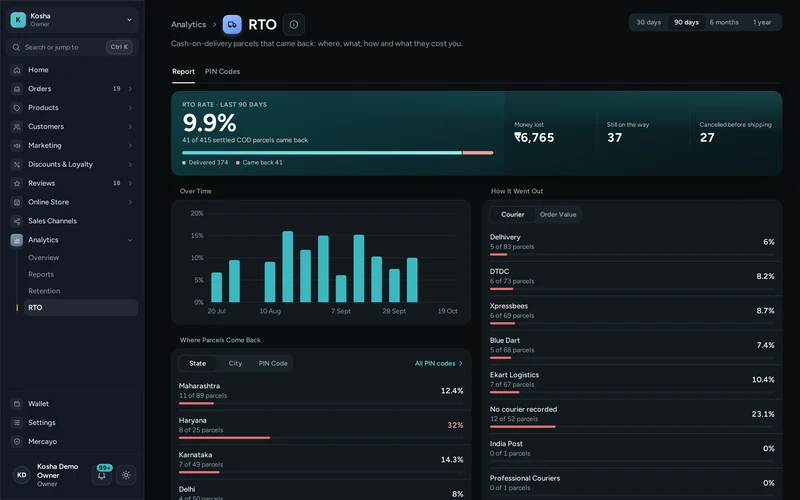Screen dimensions: 800x500
Task: Select the 90 days range
Action: [686, 22]
